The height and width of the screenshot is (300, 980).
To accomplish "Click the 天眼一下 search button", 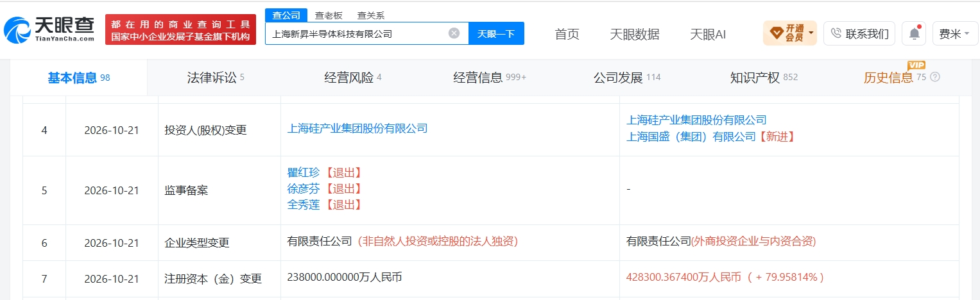I will click(x=496, y=33).
